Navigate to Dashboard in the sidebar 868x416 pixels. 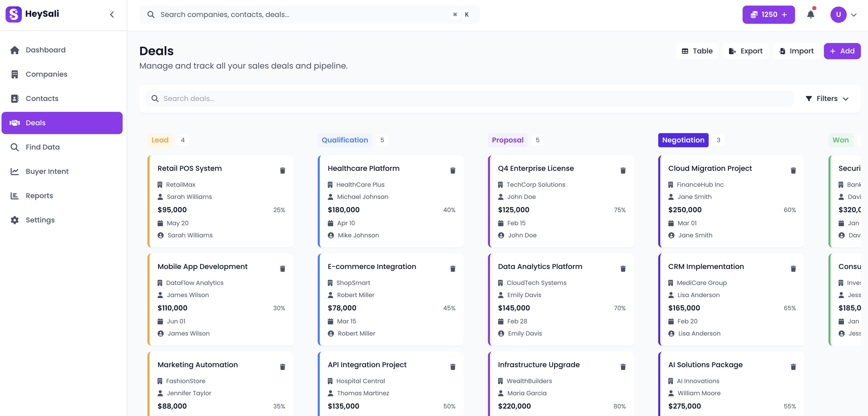click(15, 50)
